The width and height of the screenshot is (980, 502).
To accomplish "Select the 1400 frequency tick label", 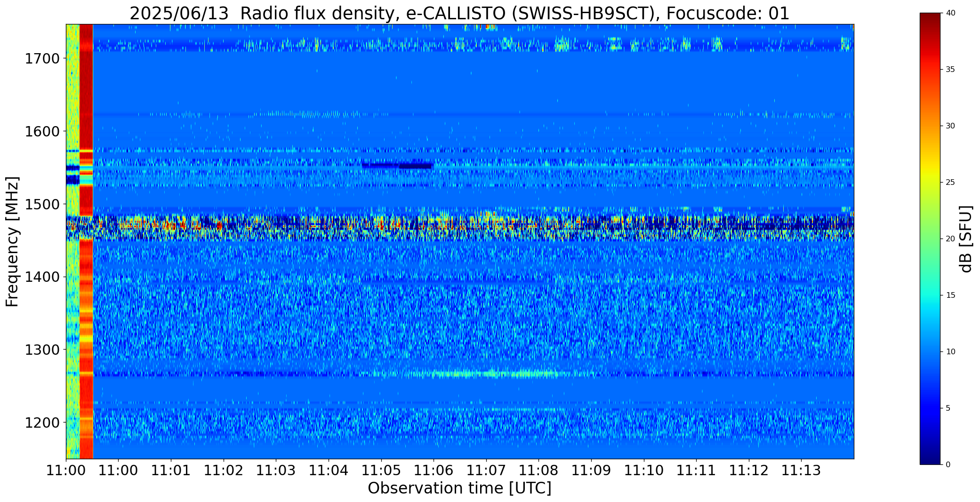I will 42,277.
